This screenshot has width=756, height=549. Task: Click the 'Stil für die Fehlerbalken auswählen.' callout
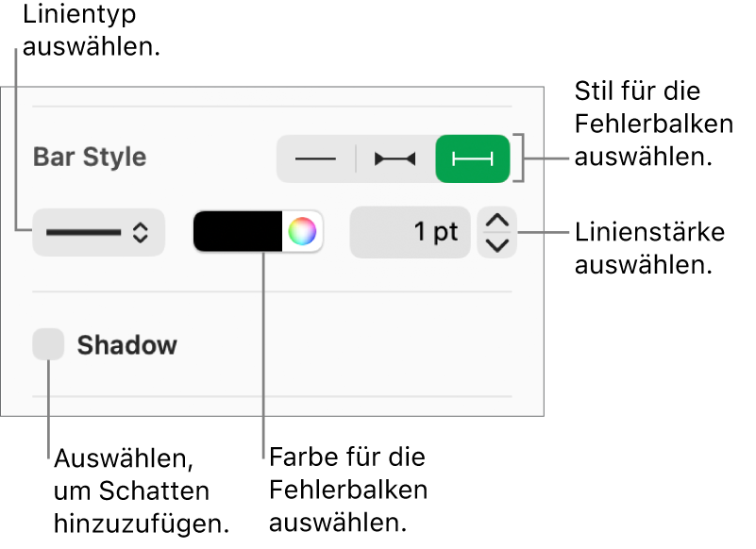pyautogui.click(x=654, y=124)
